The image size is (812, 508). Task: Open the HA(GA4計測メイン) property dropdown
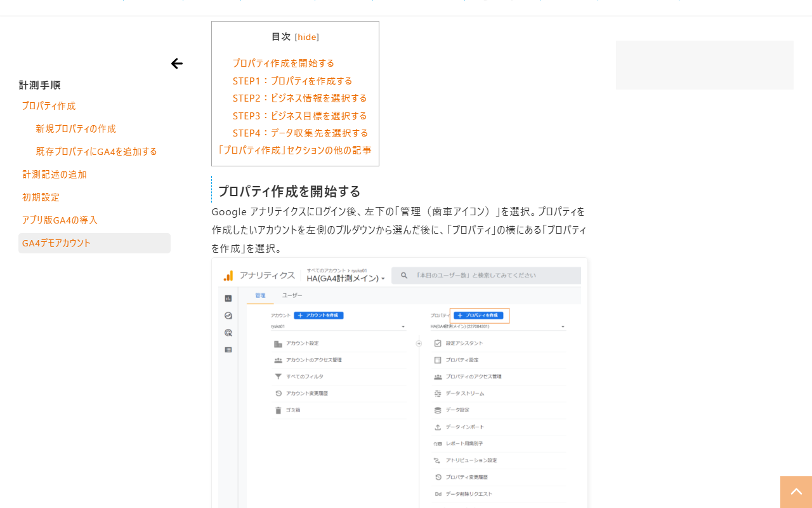coord(346,278)
